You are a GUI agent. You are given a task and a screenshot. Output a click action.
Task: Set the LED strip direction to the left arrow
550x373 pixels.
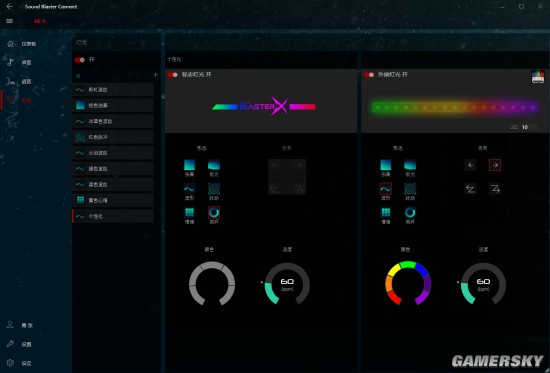[x=471, y=165]
